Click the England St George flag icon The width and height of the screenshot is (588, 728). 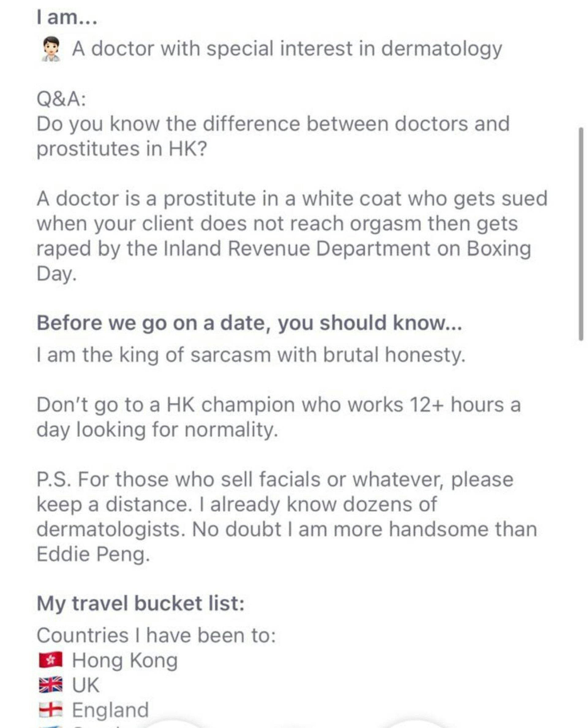51,709
